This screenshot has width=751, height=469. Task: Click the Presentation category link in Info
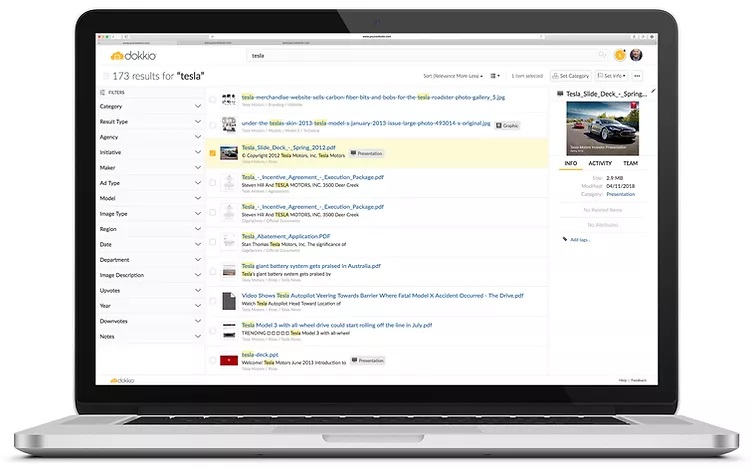point(621,194)
